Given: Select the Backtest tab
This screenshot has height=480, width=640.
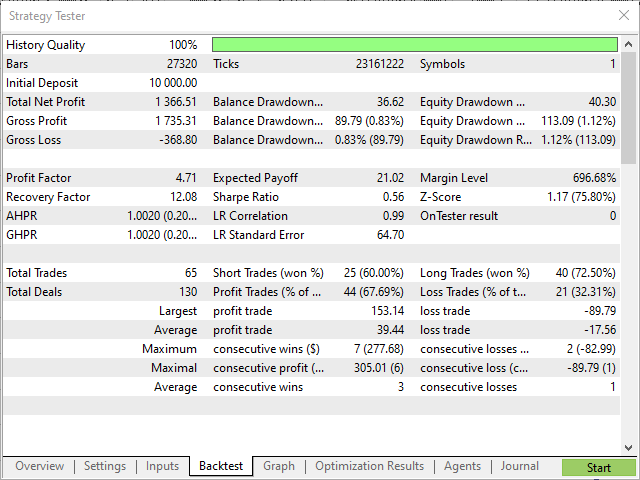Looking at the screenshot, I should click(x=221, y=466).
